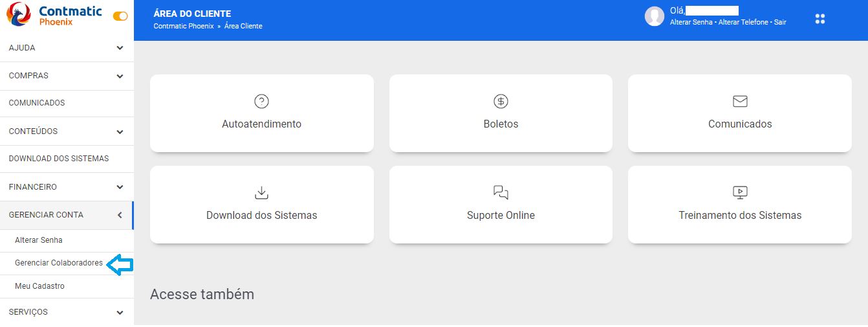The image size is (868, 327).
Task: Select Gerenciar Colaboradores submenu item
Action: [59, 263]
